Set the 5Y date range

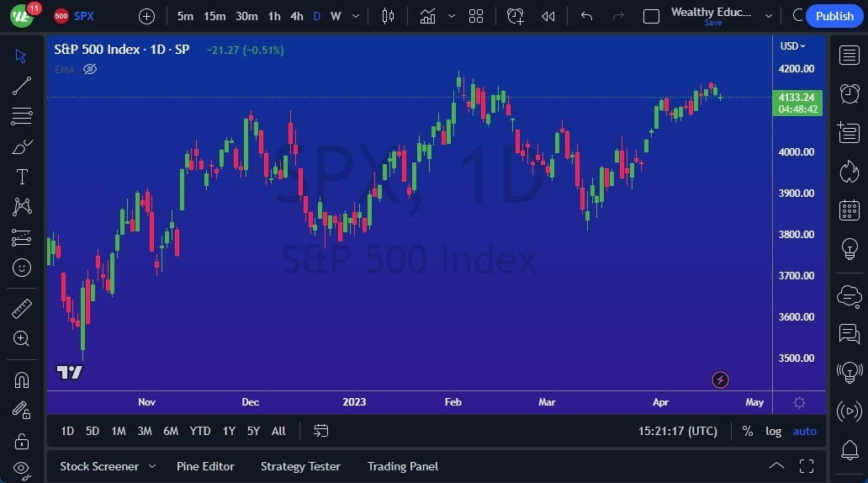(253, 431)
